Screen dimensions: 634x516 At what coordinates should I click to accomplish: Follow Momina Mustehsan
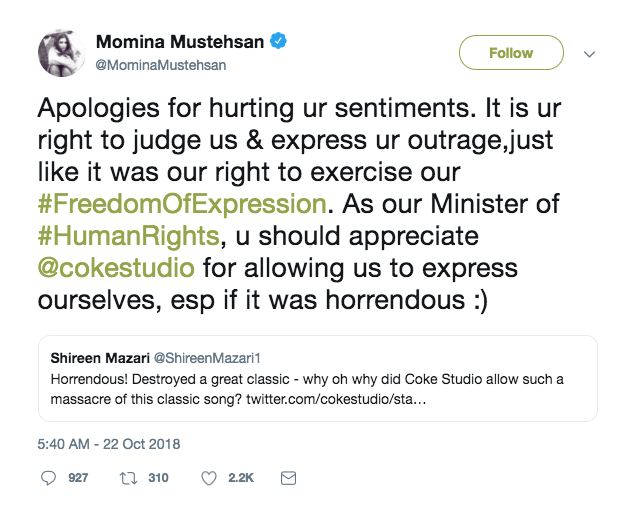pos(511,53)
